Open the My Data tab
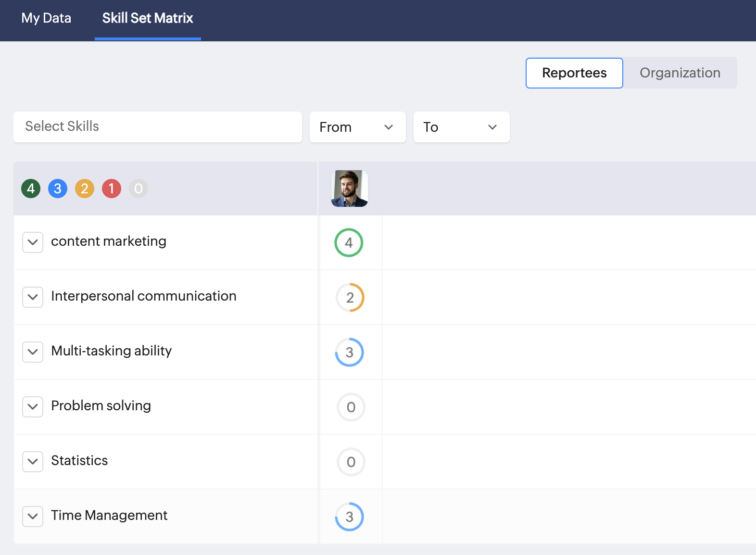 pos(46,18)
